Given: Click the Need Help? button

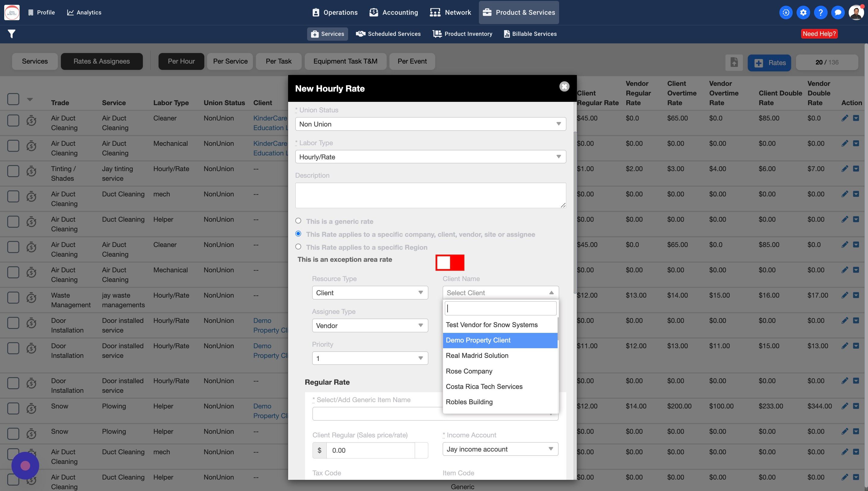Looking at the screenshot, I should click(x=819, y=34).
